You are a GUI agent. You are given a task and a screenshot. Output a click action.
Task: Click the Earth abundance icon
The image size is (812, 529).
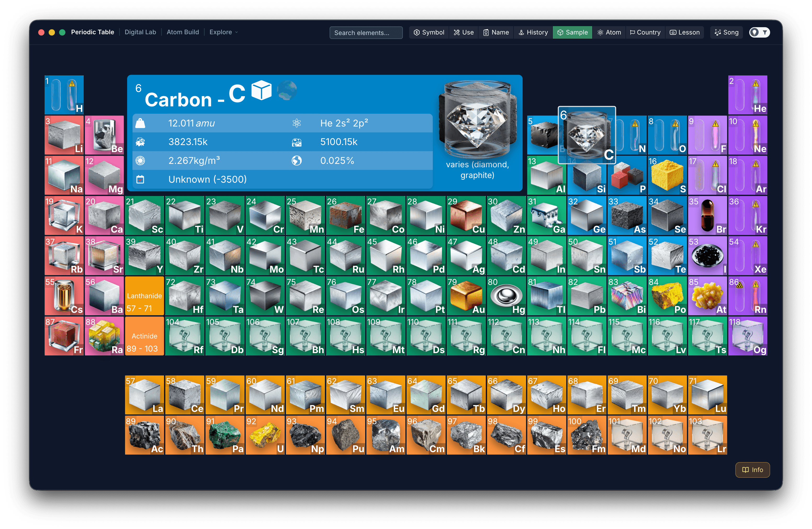(296, 160)
